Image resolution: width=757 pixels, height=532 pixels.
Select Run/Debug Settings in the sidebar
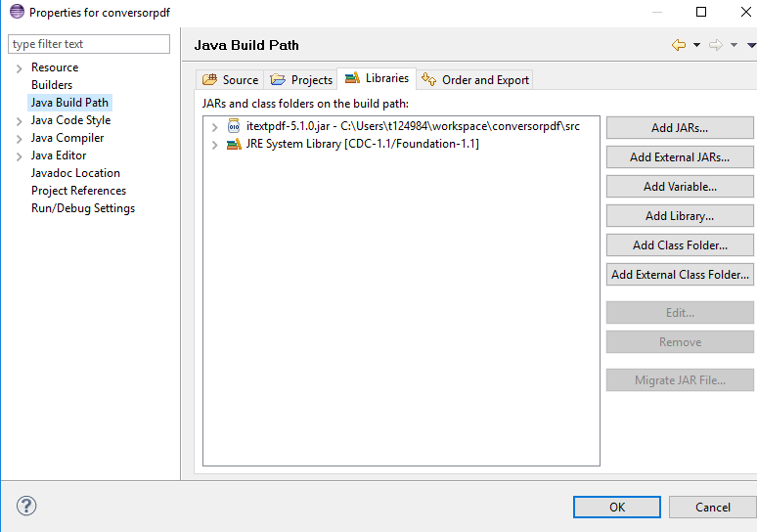(83, 208)
